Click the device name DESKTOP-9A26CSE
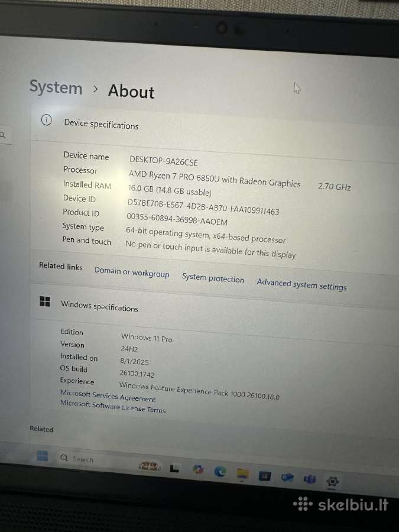Image resolution: width=399 pixels, height=532 pixels. (164, 161)
